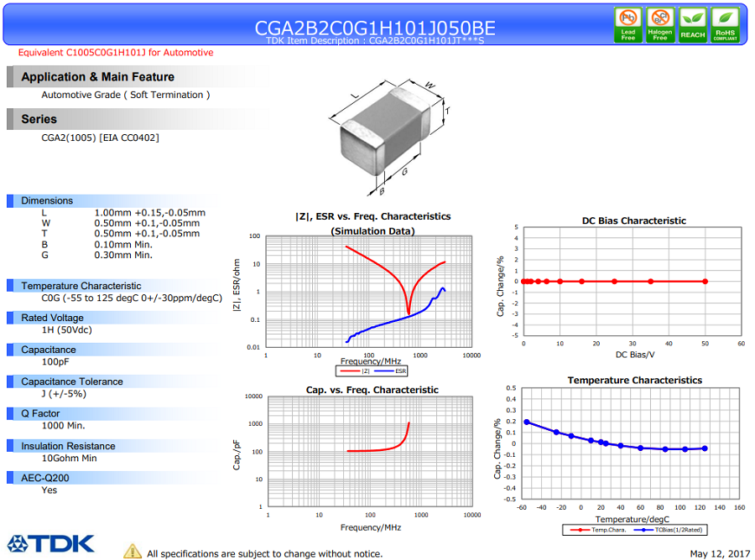Click the 'Cap. vs. Freq. Characteristic' chart title

click(372, 390)
